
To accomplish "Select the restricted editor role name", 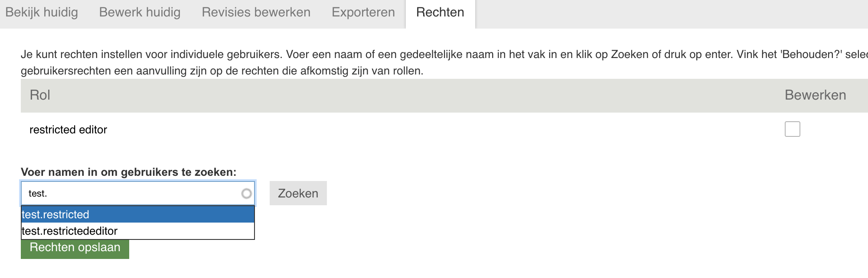I will click(x=68, y=129).
